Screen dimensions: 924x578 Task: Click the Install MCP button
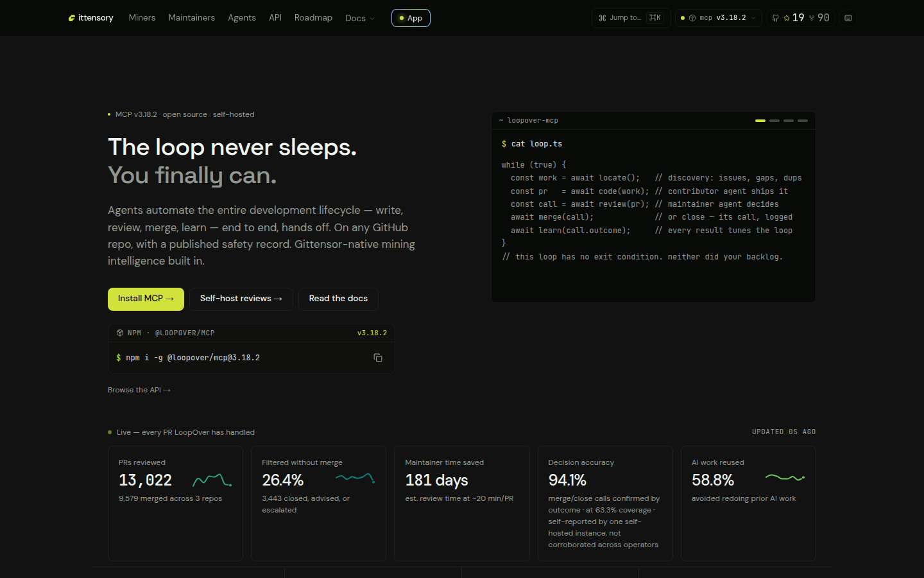(x=146, y=299)
